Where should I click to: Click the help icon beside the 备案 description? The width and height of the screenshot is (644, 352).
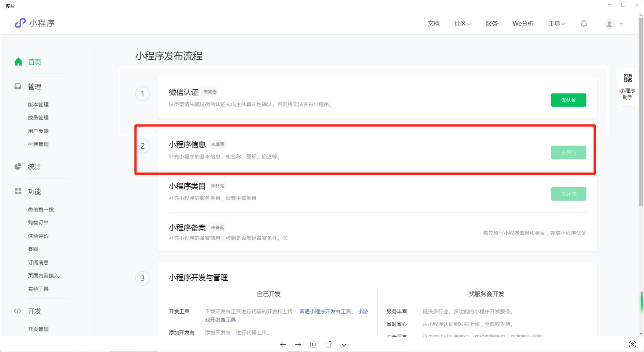click(285, 238)
